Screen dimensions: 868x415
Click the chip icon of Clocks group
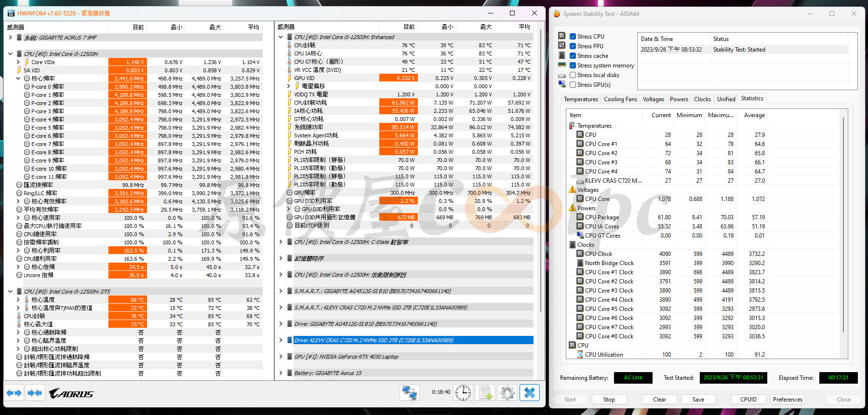tap(573, 245)
